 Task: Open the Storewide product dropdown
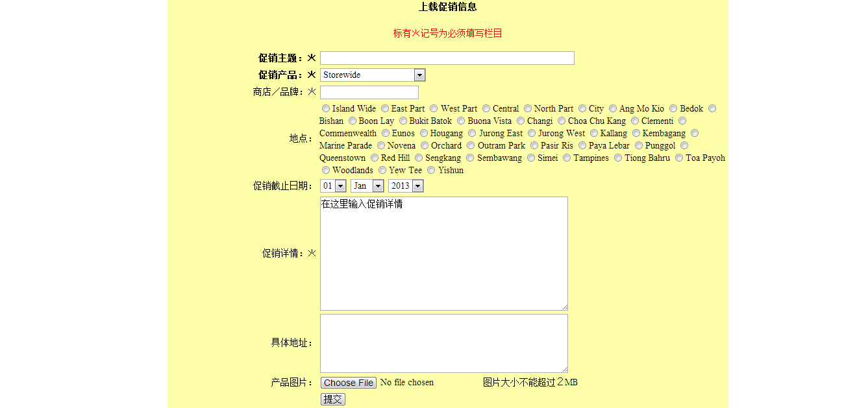coord(373,75)
